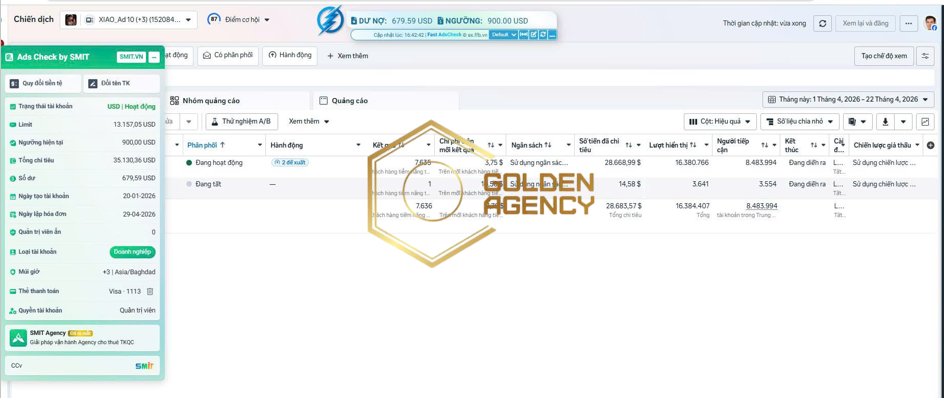Click the XIAO_Ad account thumbnail
The image size is (944, 398).
[71, 20]
